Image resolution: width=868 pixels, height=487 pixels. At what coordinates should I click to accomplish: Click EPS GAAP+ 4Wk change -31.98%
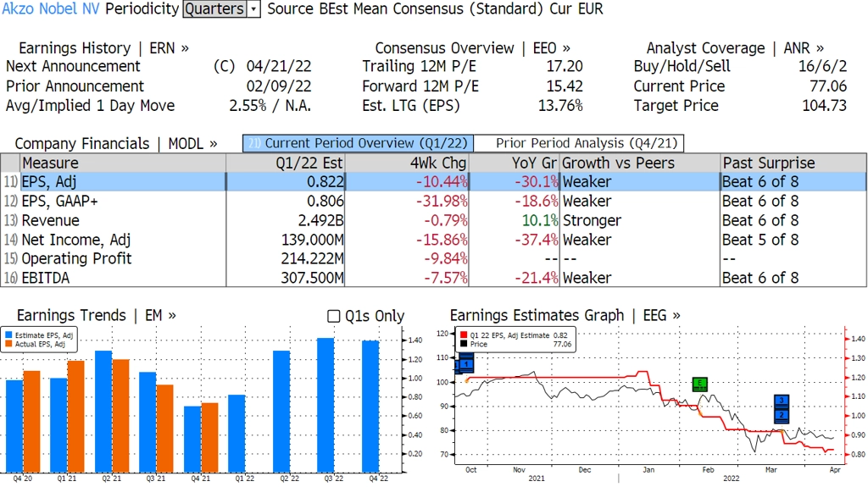pos(442,201)
